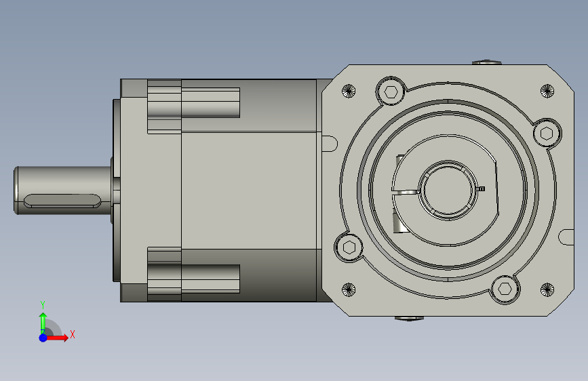Click the red "X" axis label
588x381 pixels.
pyautogui.click(x=73, y=334)
